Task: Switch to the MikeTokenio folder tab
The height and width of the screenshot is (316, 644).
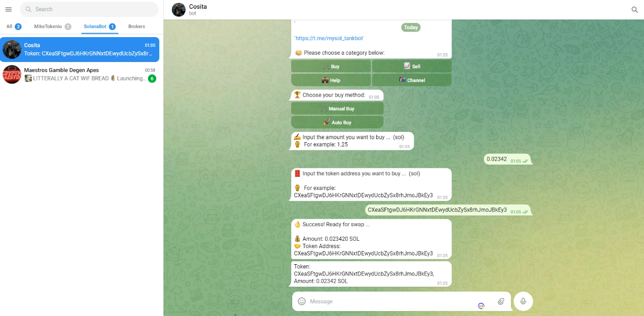Action: tap(52, 26)
